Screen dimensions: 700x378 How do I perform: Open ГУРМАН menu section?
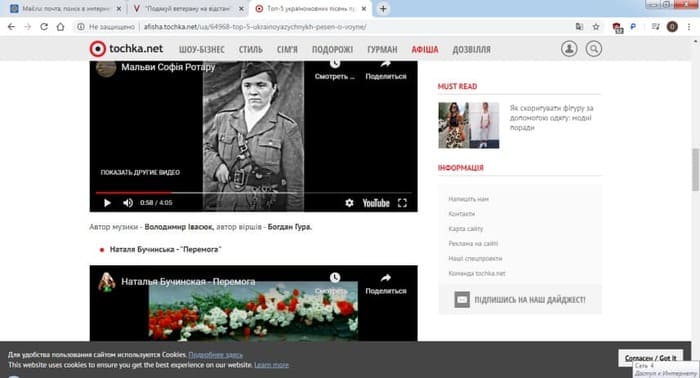click(382, 50)
